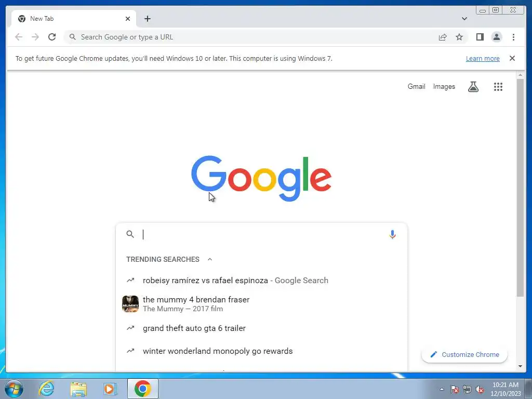
Task: Open the tab search dropdown arrow
Action: tap(464, 19)
